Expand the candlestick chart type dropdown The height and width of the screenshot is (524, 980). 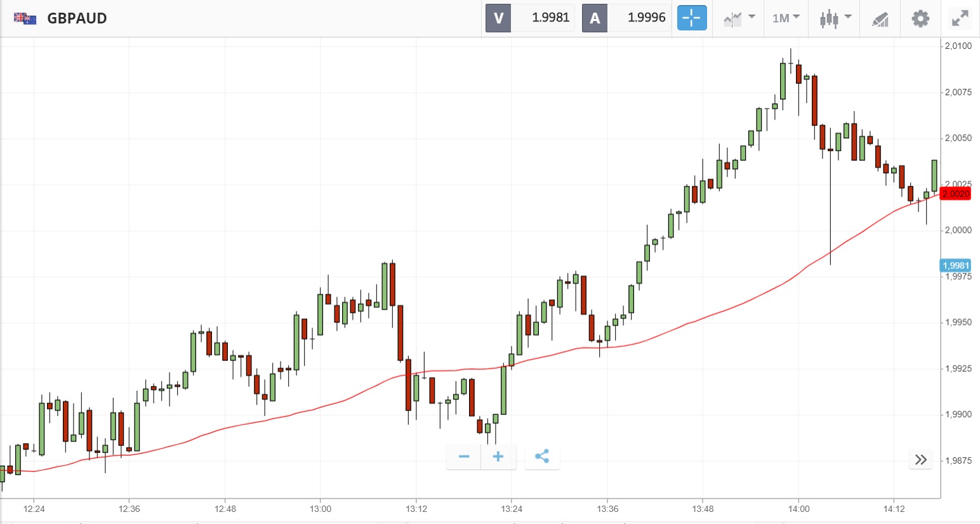(835, 18)
